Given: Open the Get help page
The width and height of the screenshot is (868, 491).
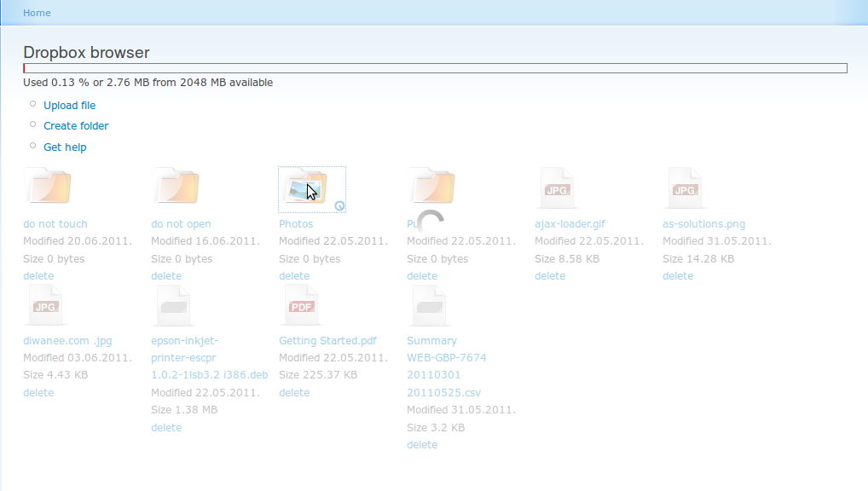Looking at the screenshot, I should [65, 147].
